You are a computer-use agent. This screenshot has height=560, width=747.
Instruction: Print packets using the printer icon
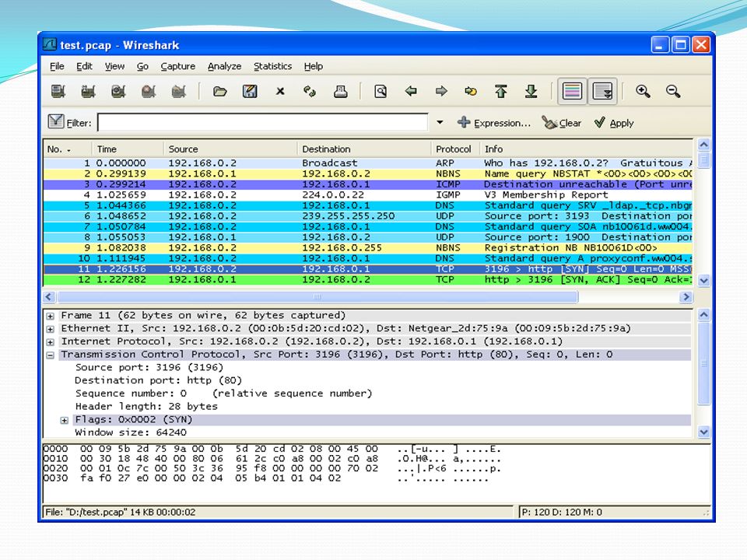pos(340,91)
